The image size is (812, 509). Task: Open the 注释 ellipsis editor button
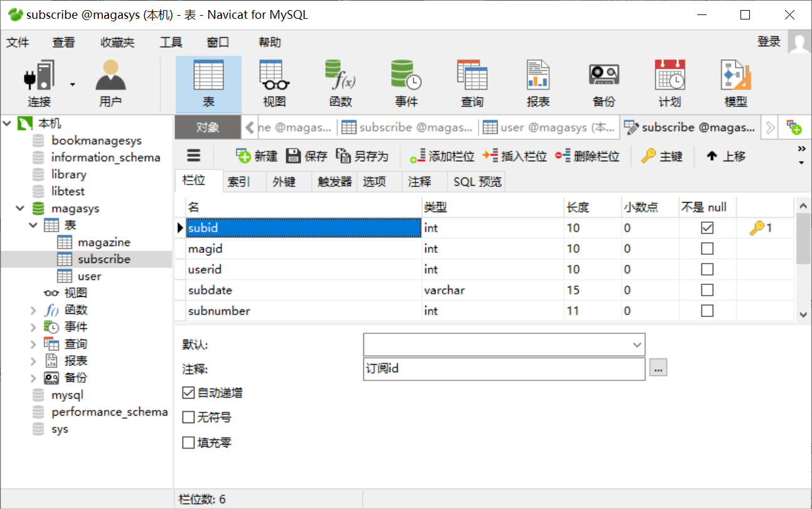658,369
